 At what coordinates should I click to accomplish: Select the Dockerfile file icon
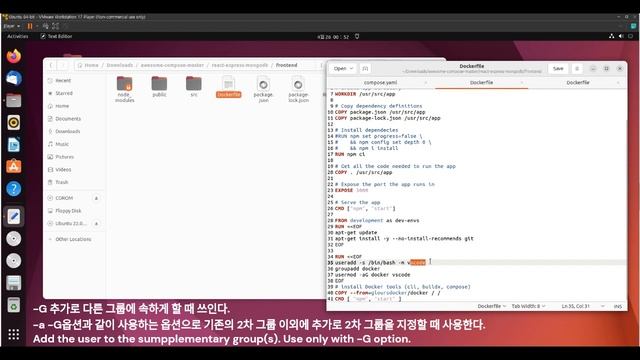click(x=229, y=86)
